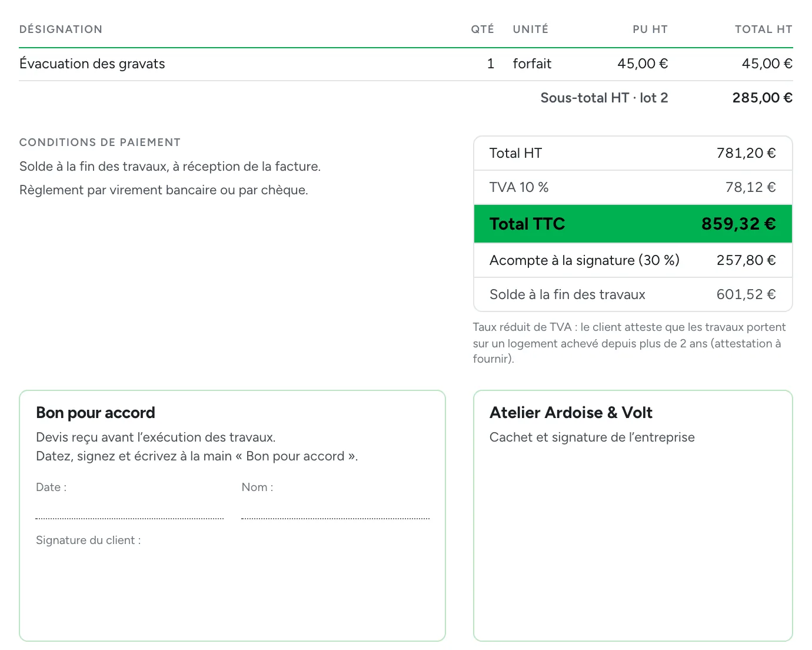Image resolution: width=812 pixels, height=650 pixels.
Task: Click the QTÉ column header
Action: coord(482,29)
